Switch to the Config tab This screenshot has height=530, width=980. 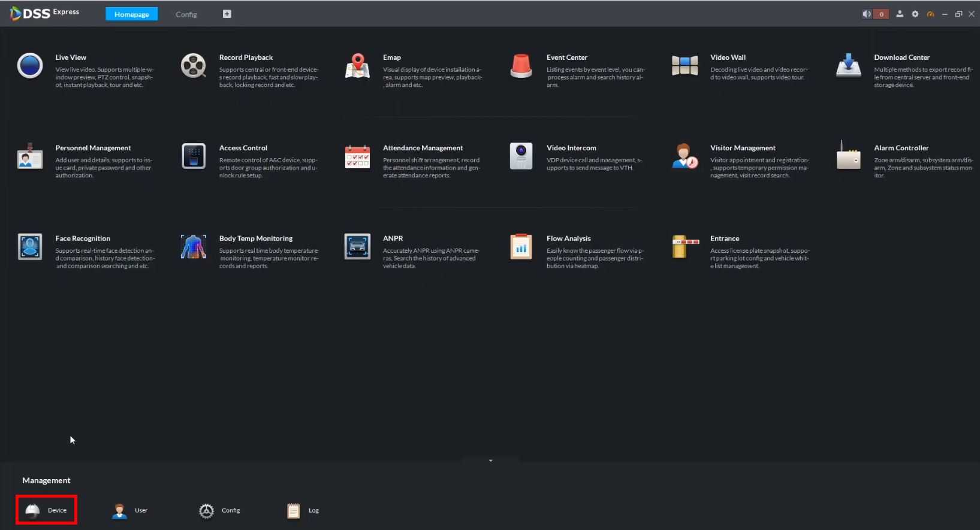[x=186, y=14]
